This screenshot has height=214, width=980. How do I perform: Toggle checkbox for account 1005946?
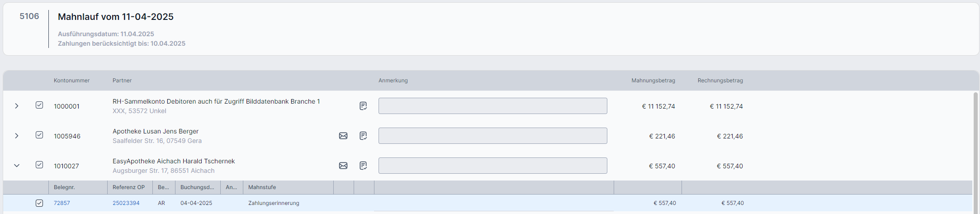[x=39, y=135]
